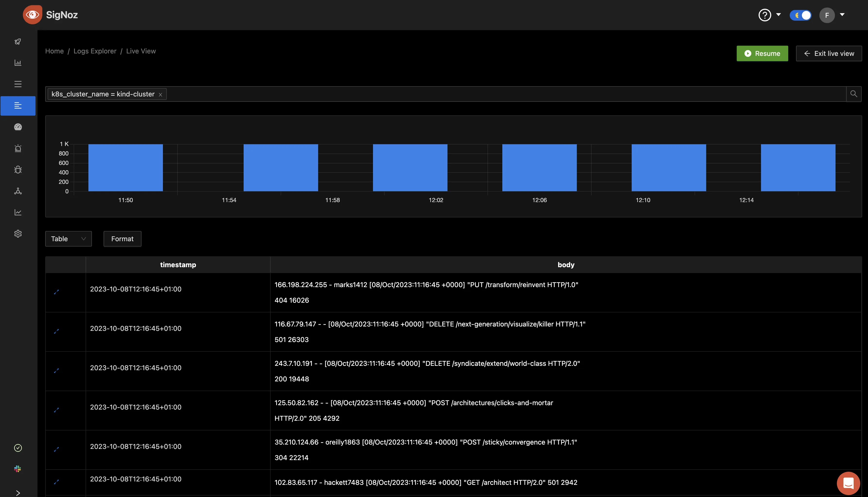The image size is (868, 497).
Task: Remove the k8s_cluster_name filter tag
Action: tap(160, 94)
